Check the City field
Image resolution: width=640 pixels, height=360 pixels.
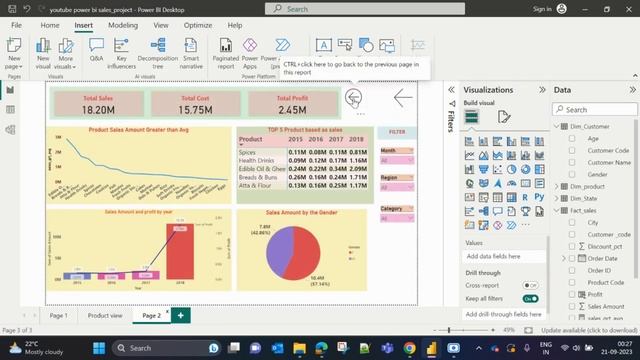(x=572, y=222)
